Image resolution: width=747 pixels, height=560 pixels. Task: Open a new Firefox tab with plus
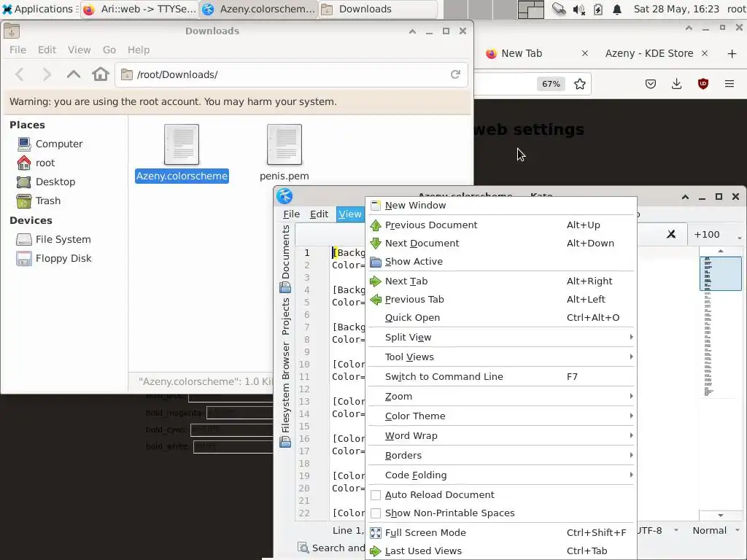click(732, 54)
